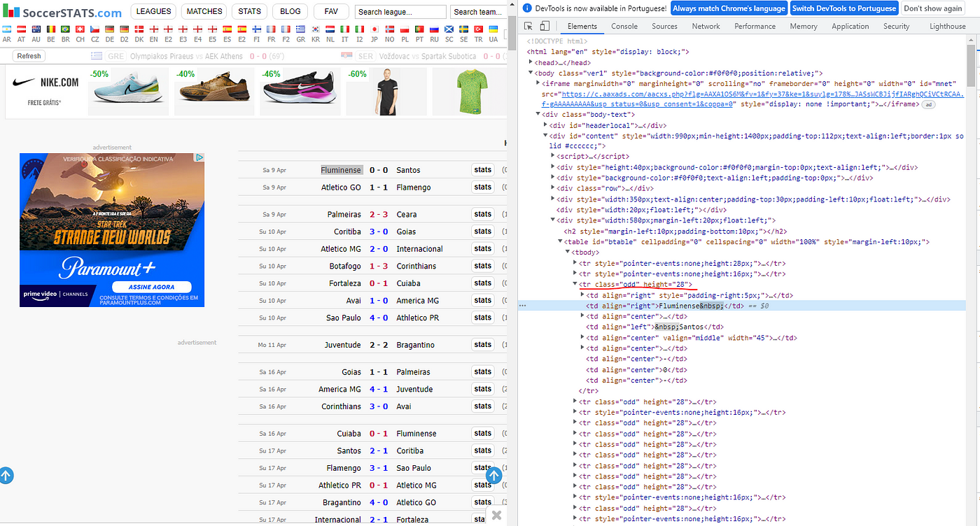The width and height of the screenshot is (980, 526).
Task: Select the Sweden (SE) flag icon
Action: click(x=463, y=29)
